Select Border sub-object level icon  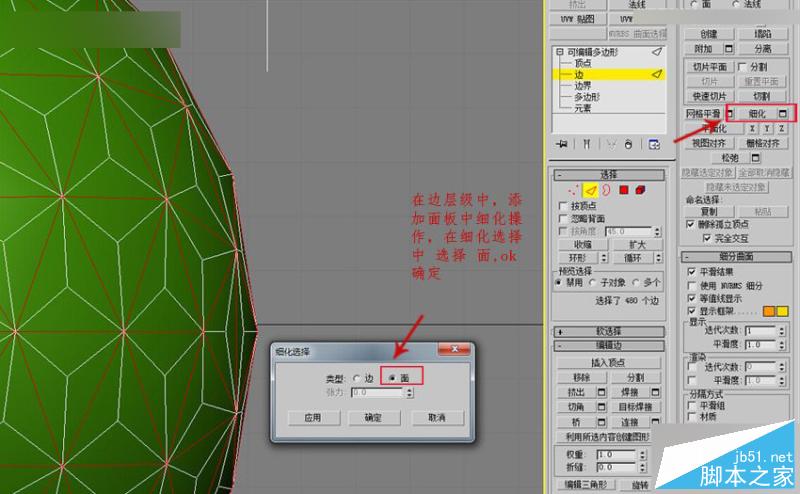tap(606, 190)
